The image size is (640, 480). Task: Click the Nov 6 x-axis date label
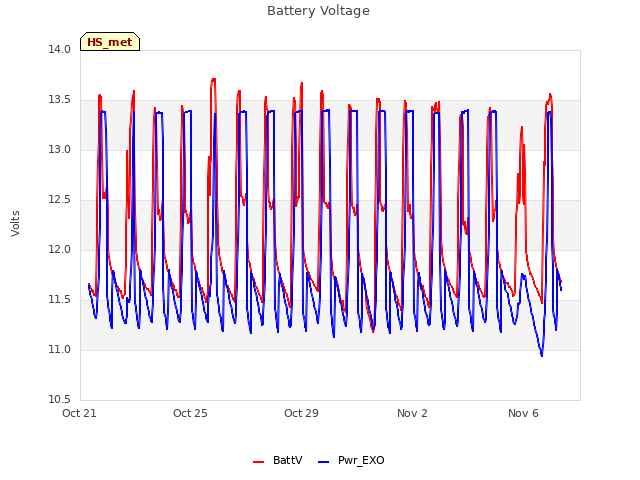tap(523, 413)
